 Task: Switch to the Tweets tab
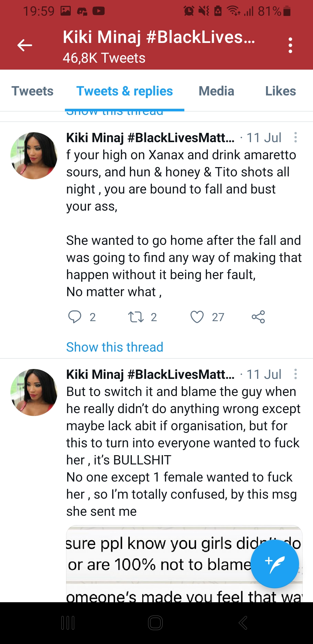(x=32, y=91)
